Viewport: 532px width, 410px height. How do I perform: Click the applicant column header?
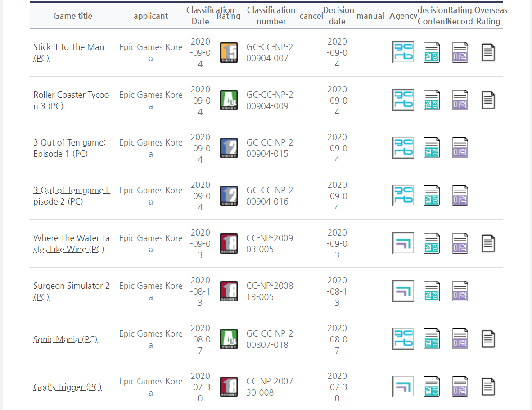click(x=151, y=16)
